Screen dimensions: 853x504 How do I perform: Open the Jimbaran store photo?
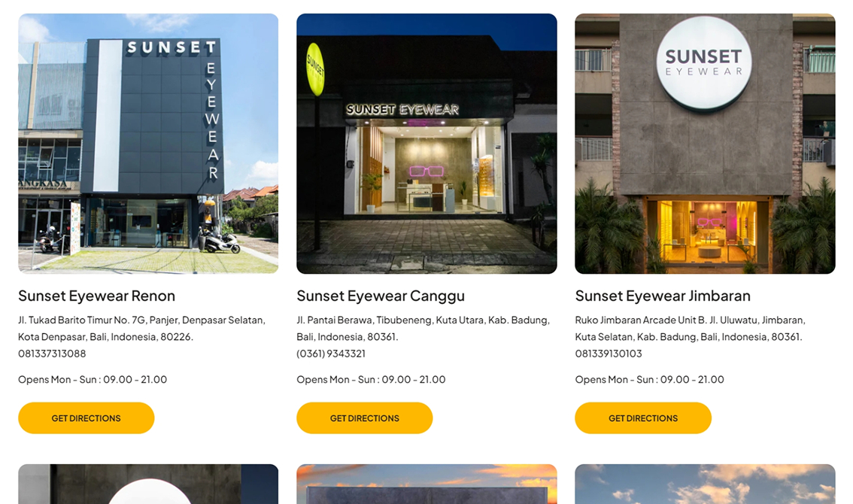point(705,144)
